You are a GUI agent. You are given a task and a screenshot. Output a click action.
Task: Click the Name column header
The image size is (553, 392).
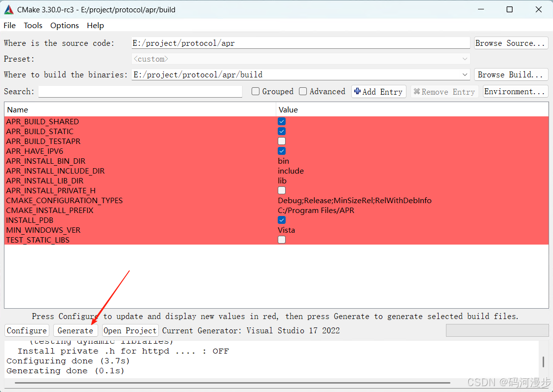coord(140,109)
